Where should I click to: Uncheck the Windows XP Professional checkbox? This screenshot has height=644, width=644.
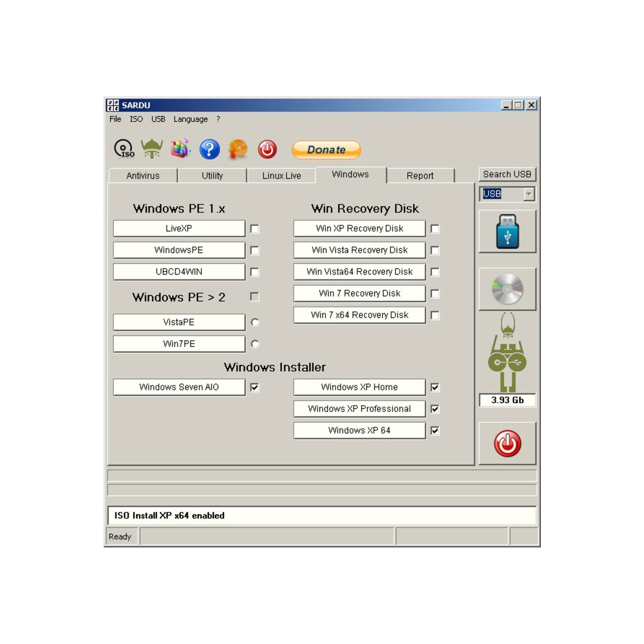435,409
